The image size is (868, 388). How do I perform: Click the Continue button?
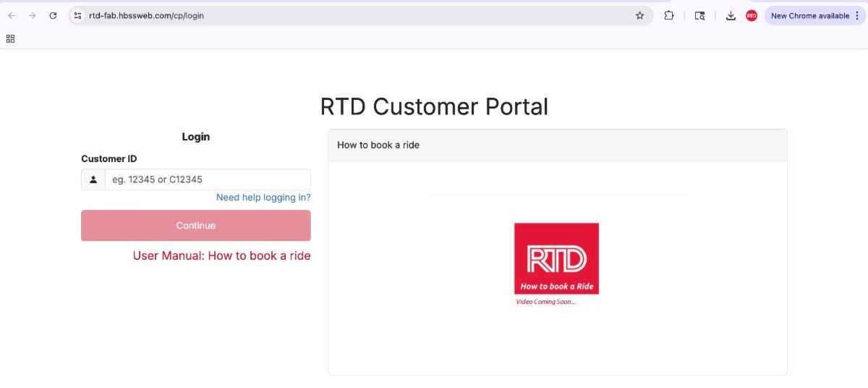tap(196, 225)
